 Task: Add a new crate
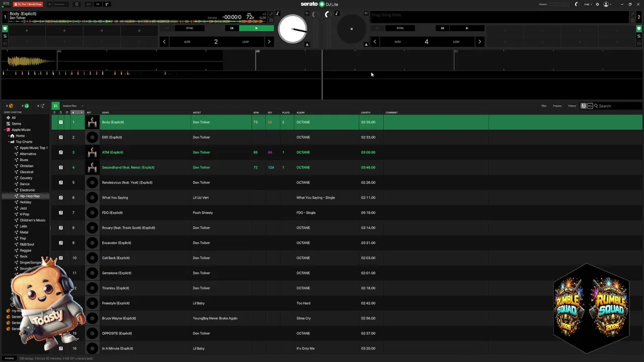pos(10,106)
